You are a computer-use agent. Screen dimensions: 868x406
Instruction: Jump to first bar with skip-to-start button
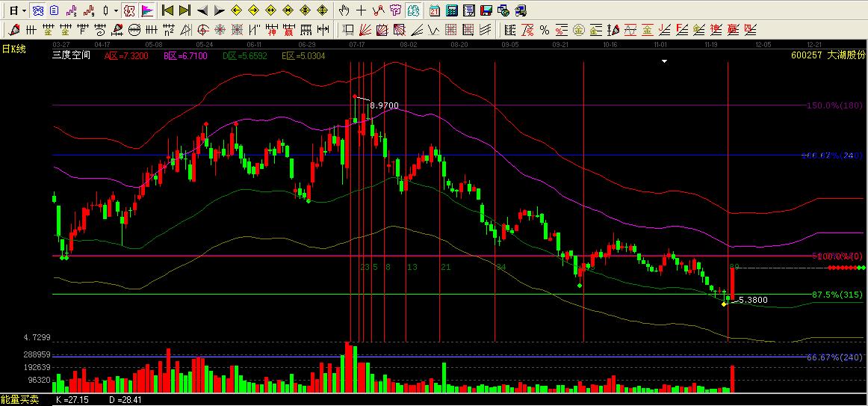167,10
